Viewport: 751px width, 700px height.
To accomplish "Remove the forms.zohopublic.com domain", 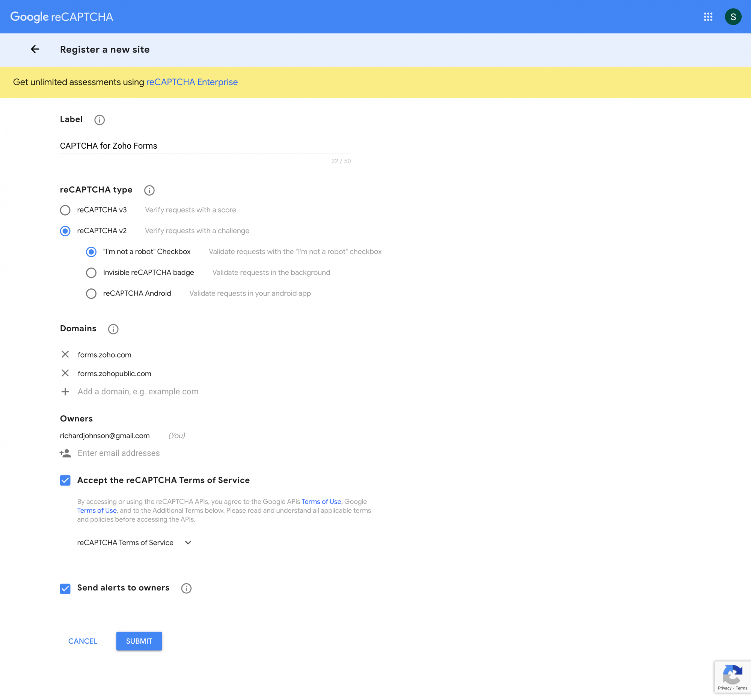I will point(65,373).
